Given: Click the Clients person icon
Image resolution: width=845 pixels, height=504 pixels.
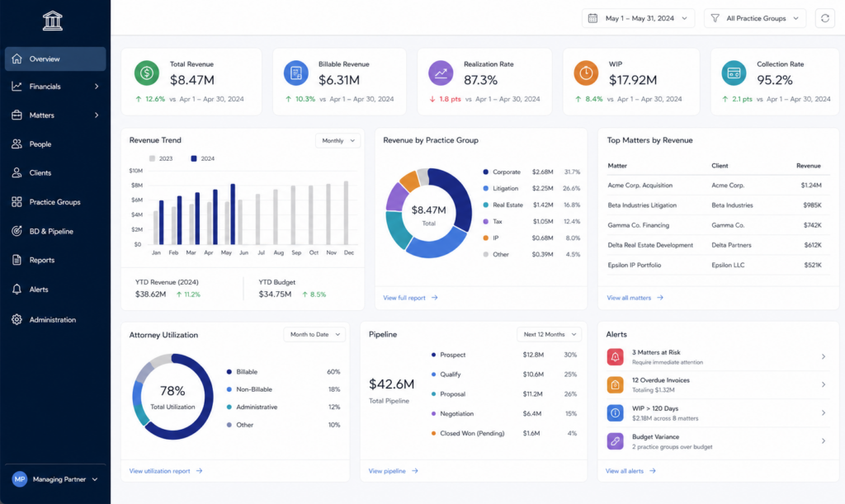Looking at the screenshot, I should pos(17,173).
